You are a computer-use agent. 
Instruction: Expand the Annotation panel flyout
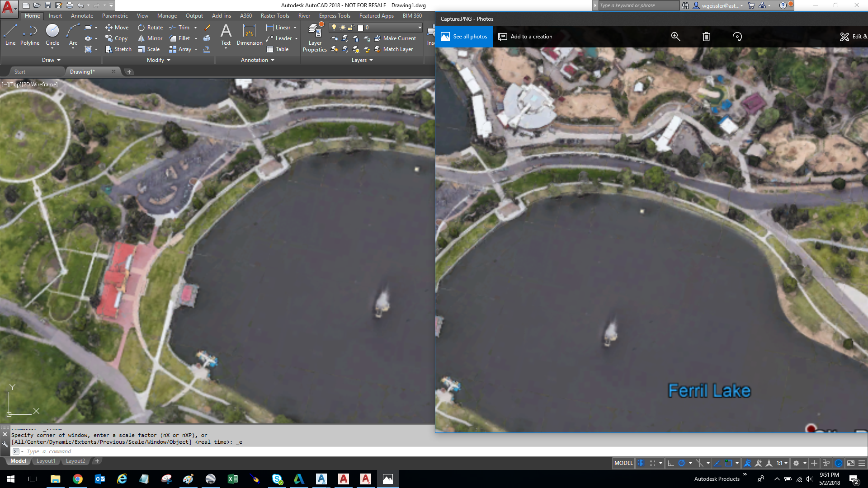point(258,60)
